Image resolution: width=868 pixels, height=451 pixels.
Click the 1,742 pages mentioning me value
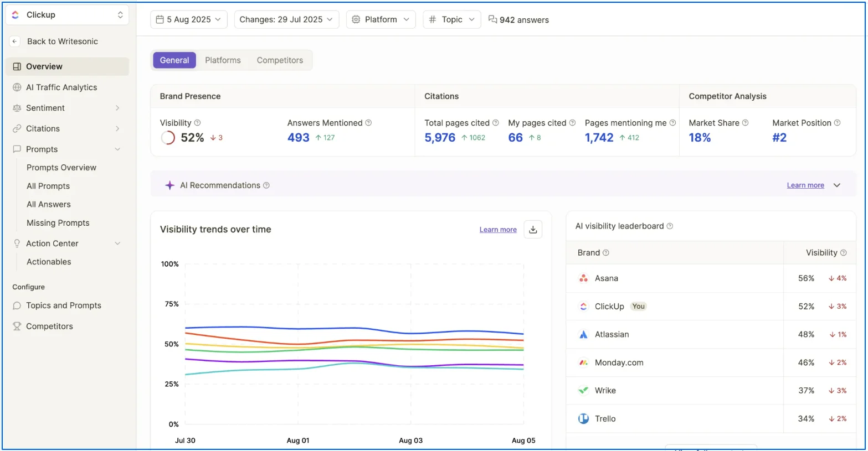599,138
